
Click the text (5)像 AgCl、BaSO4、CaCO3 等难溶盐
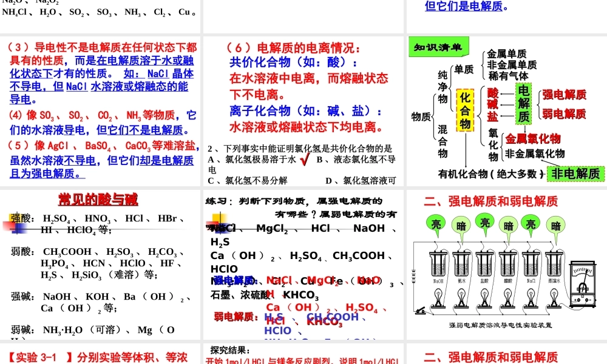tap(102, 146)
